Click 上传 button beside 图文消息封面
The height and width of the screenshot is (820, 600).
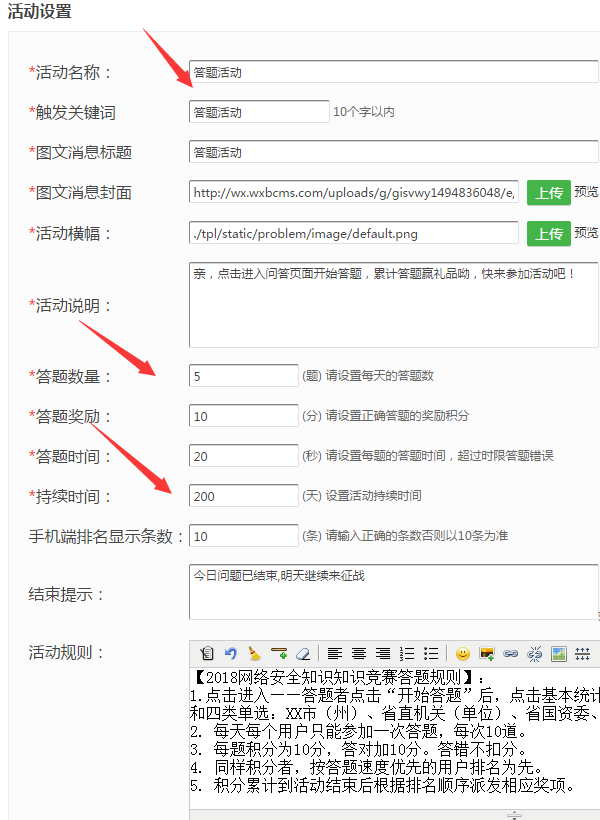point(549,192)
